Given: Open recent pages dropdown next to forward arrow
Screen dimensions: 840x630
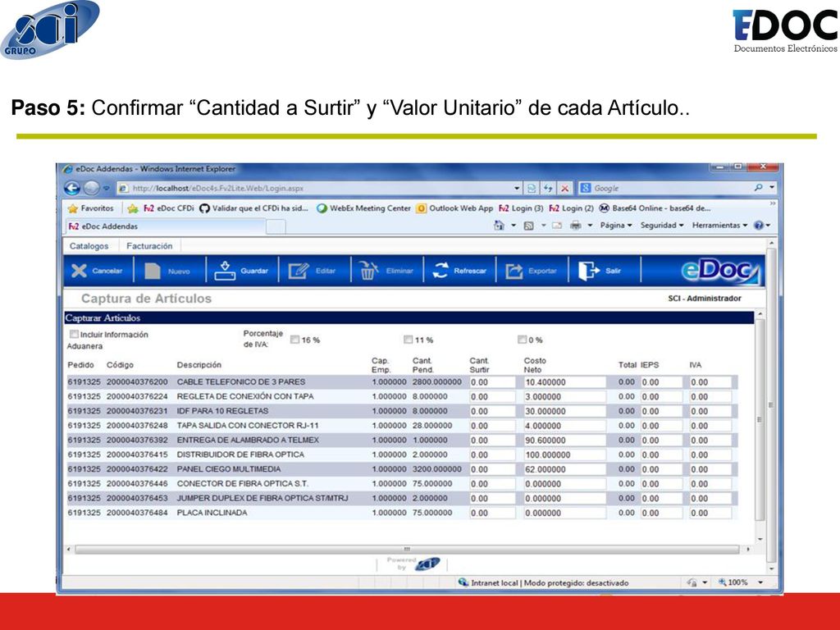Looking at the screenshot, I should (x=106, y=188).
